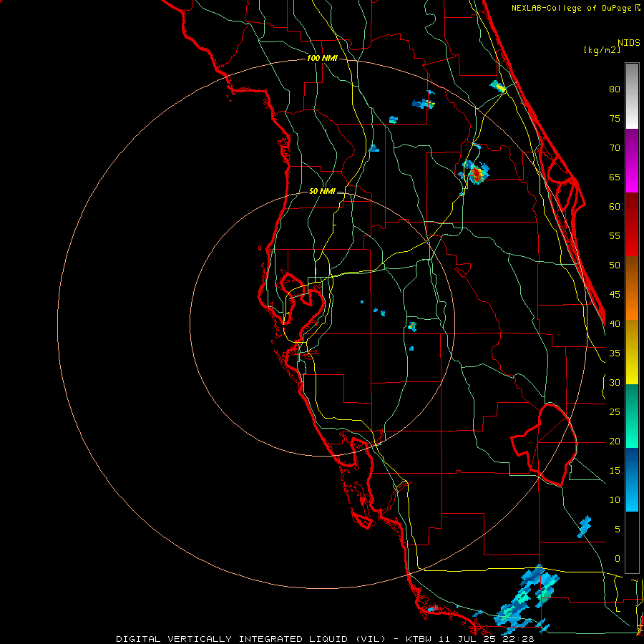The height and width of the screenshot is (644, 644).
Task: Click the NIDS label above the scale
Action: pyautogui.click(x=628, y=43)
